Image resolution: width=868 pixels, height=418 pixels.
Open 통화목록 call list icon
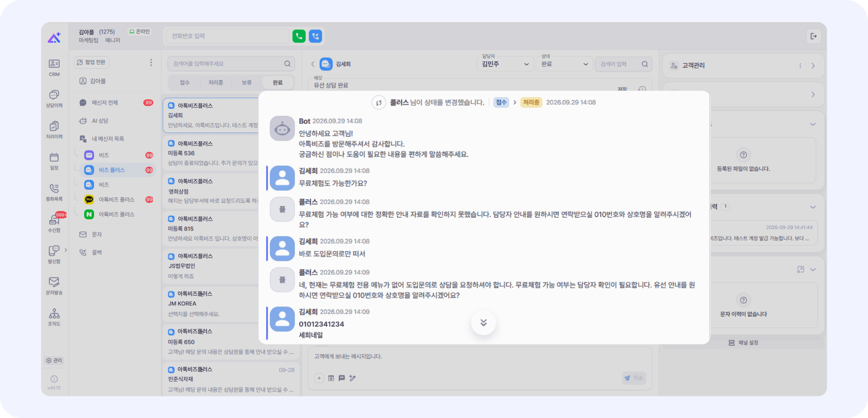pyautogui.click(x=54, y=192)
